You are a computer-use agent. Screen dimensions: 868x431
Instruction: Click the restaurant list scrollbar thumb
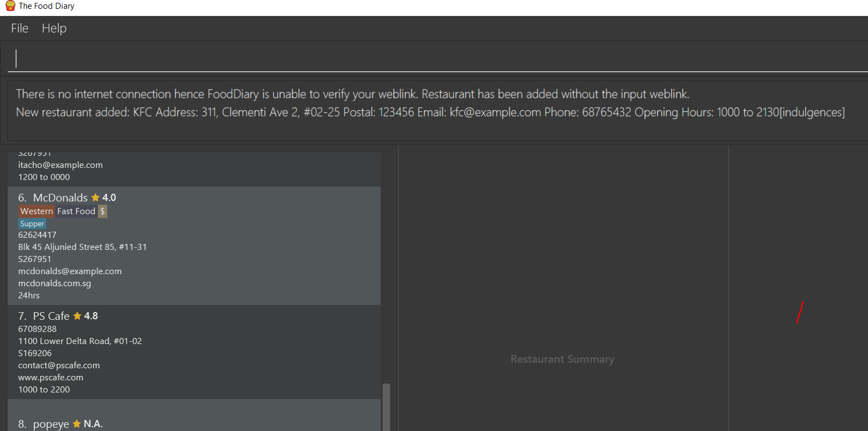tap(386, 407)
